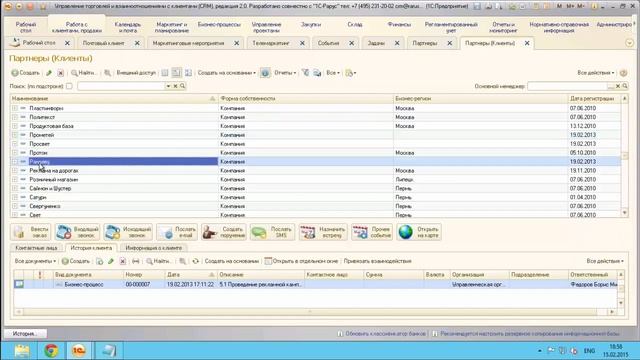Select the Бизнес-процесс 00-000007 row
This screenshot has height=360, width=640.
316,284
